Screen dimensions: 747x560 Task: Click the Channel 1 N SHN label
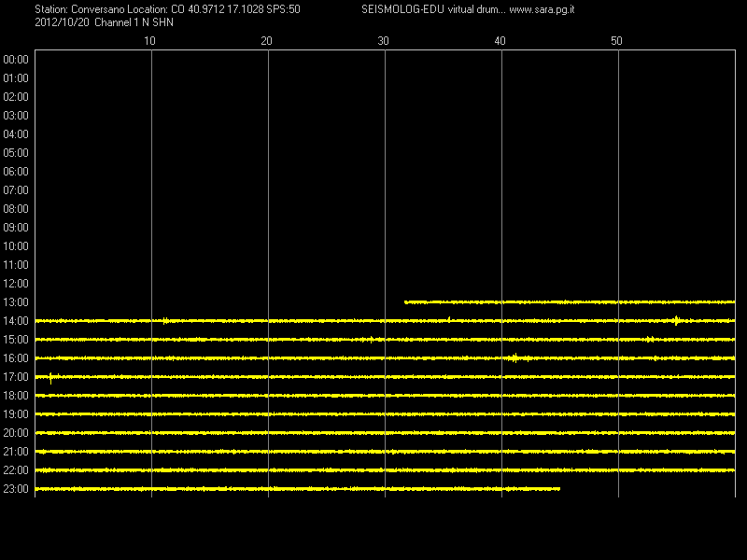134,22
